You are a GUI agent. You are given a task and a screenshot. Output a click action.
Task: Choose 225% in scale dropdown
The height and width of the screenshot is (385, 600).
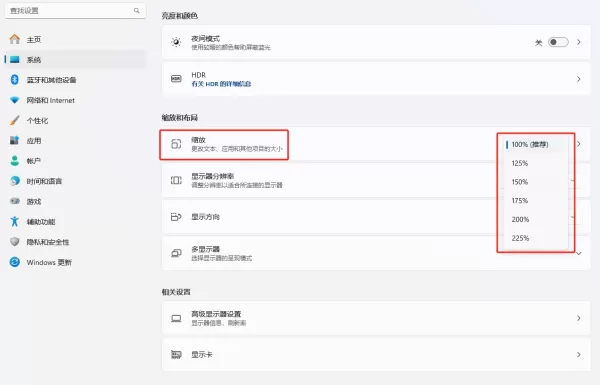click(x=534, y=238)
